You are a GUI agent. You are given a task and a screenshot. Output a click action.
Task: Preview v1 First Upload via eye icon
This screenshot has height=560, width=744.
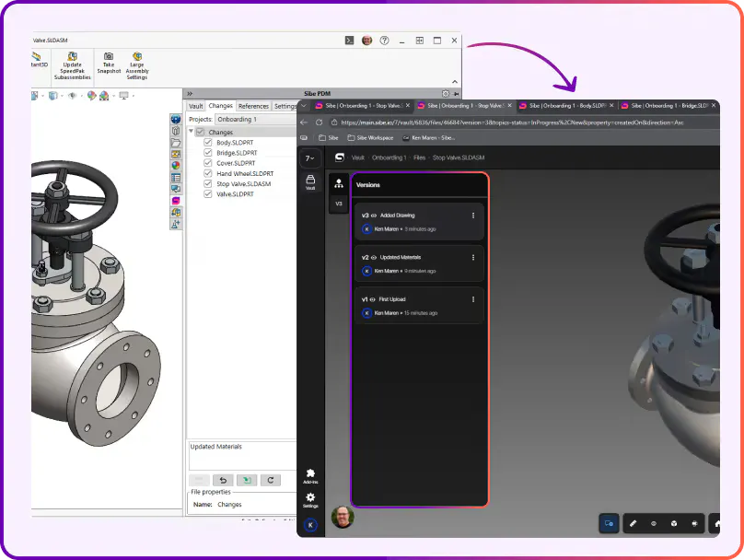pyautogui.click(x=373, y=299)
